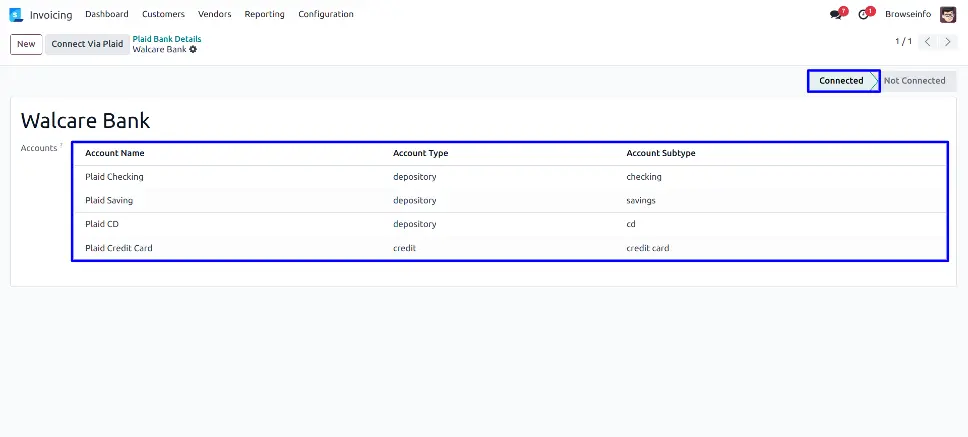
Task: Set status to Not Connected
Action: (914, 81)
